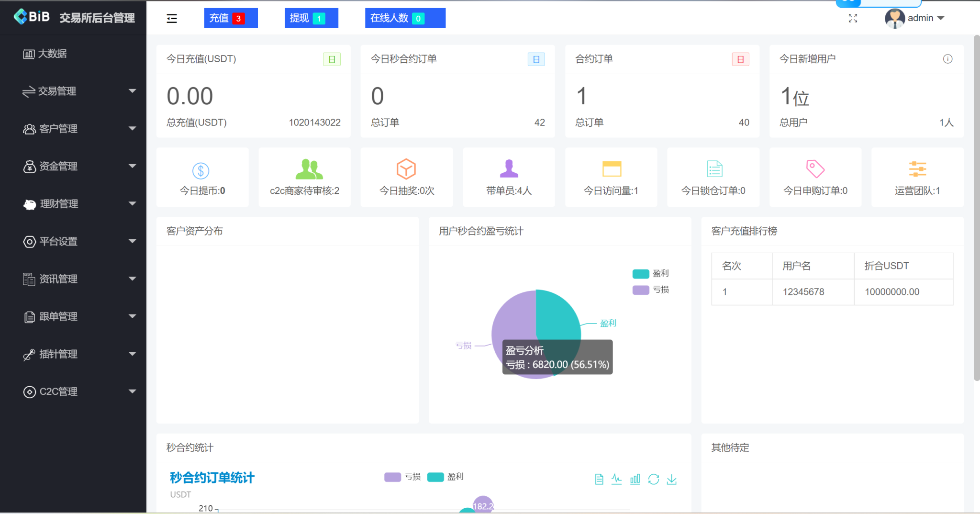Viewport: 980px width, 514px height.
Task: Click the 日 toggle on 今日充值 card
Action: pos(332,59)
